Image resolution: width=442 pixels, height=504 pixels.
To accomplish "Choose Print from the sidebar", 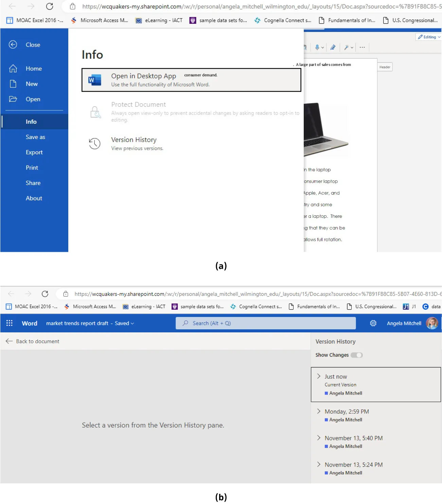I will coord(32,167).
